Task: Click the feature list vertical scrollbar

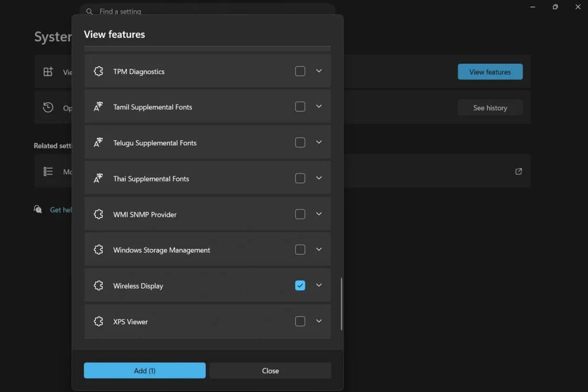Action: (342, 303)
